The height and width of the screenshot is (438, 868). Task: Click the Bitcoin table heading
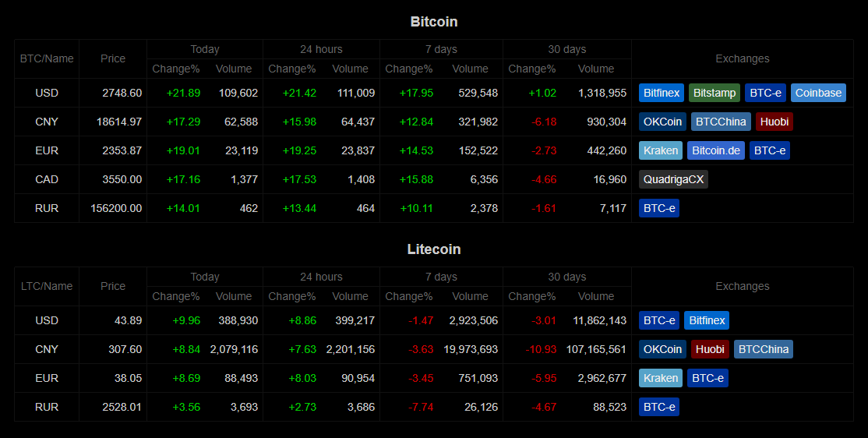[434, 22]
